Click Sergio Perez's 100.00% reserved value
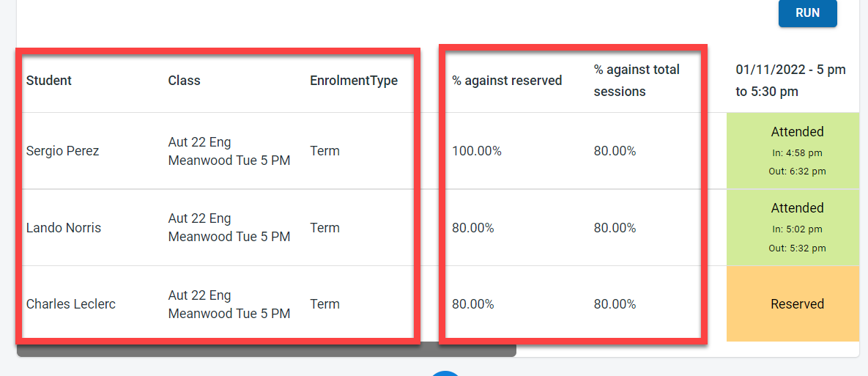Image resolution: width=868 pixels, height=376 pixels. click(x=477, y=151)
